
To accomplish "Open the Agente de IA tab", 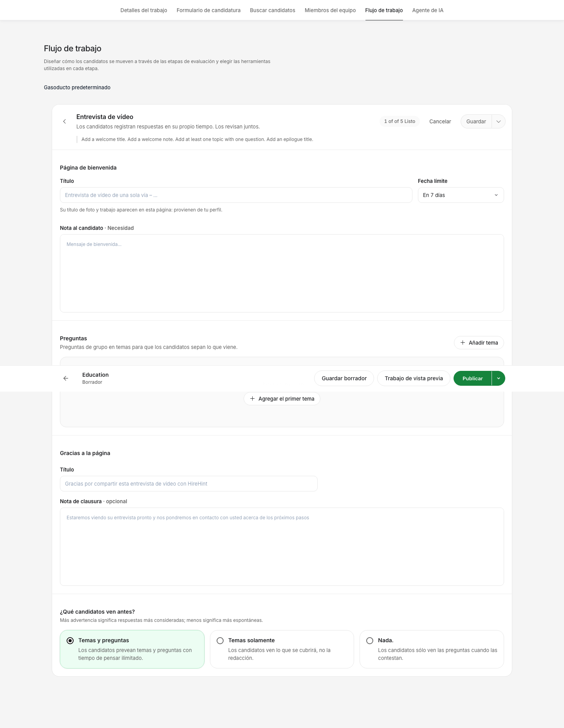I will point(428,10).
